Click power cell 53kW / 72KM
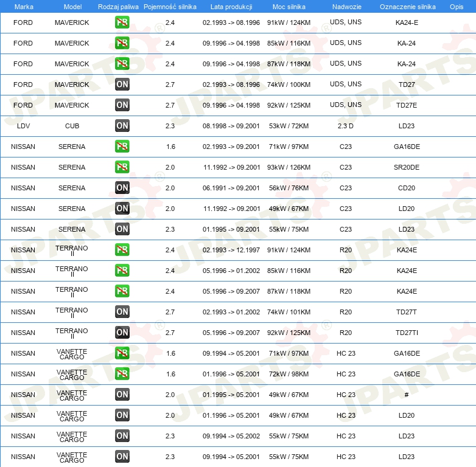476x467 pixels. coord(289,126)
